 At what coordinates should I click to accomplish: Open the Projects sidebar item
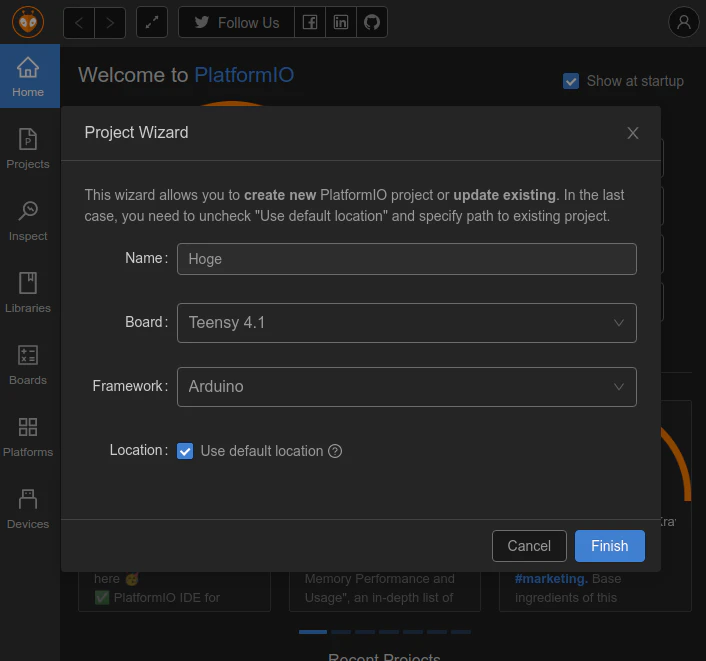[28, 149]
